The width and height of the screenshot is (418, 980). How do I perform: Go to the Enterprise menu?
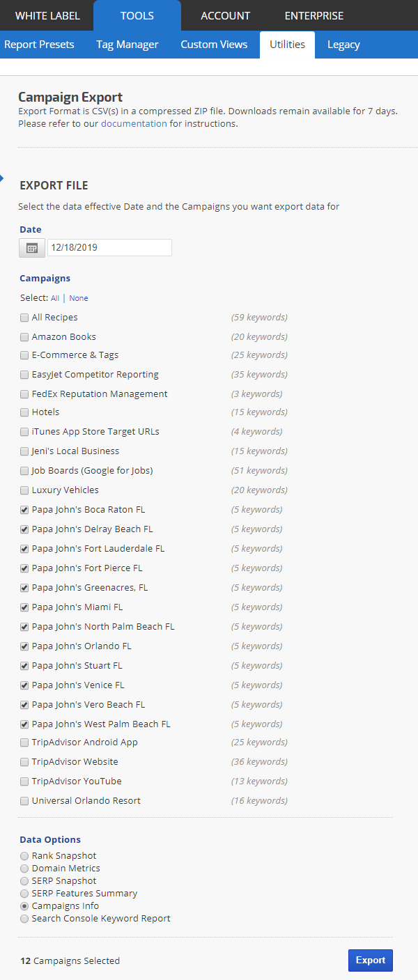point(313,15)
